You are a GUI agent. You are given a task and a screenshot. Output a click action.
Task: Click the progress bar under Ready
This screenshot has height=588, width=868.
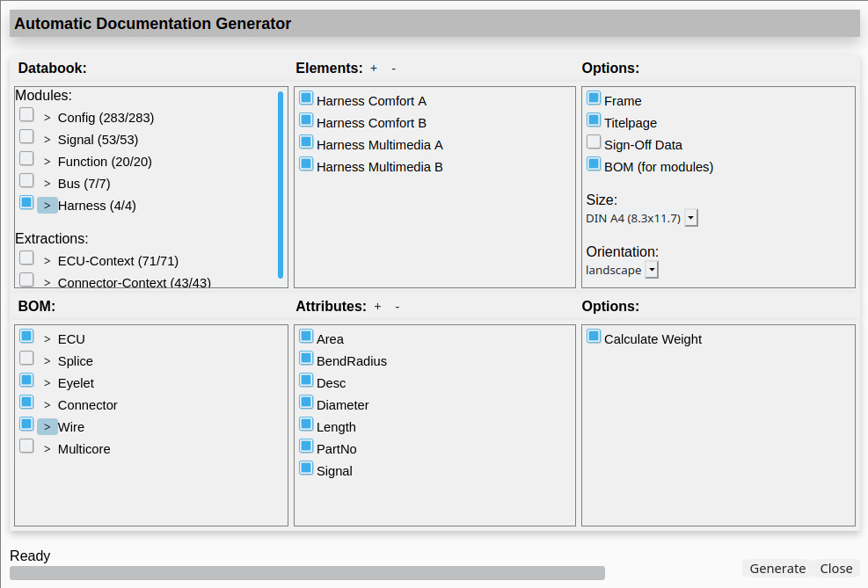pos(307,573)
